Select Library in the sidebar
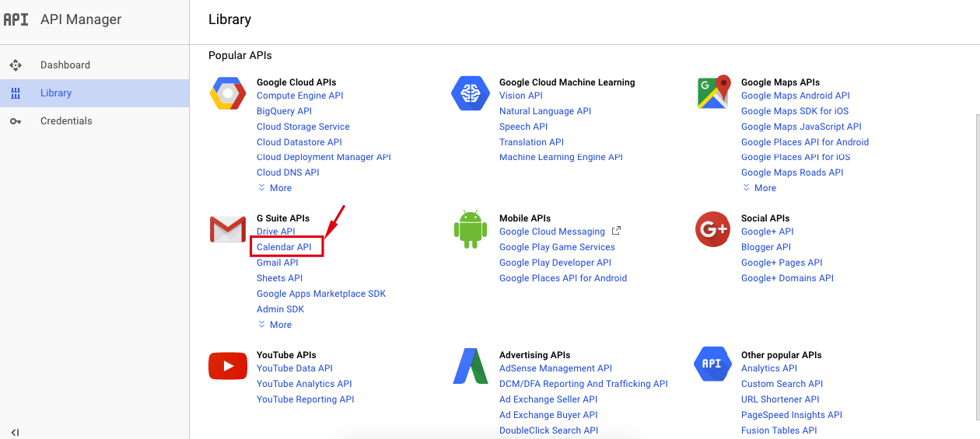The image size is (980, 439). coord(56,93)
